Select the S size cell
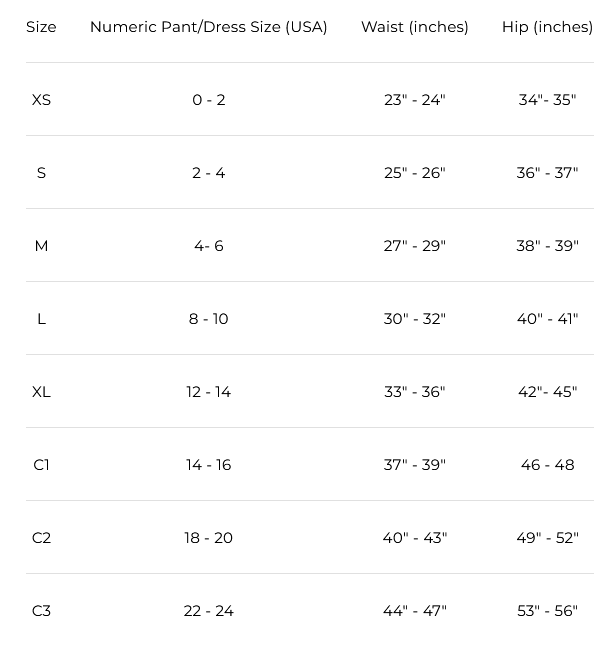611x656 pixels. (x=41, y=173)
